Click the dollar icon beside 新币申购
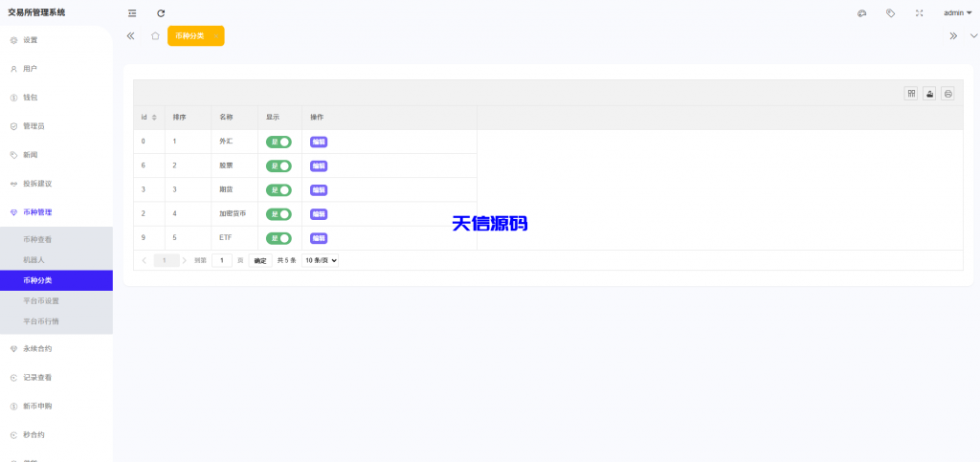 click(13, 407)
